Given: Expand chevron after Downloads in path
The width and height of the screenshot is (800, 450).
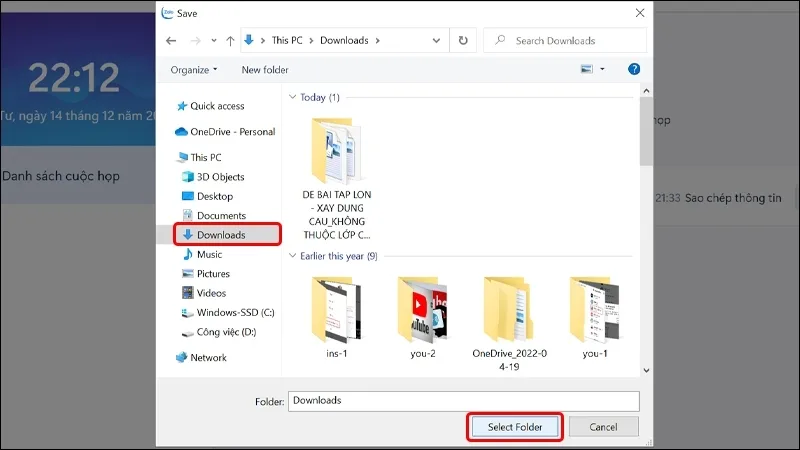Looking at the screenshot, I should pyautogui.click(x=378, y=41).
